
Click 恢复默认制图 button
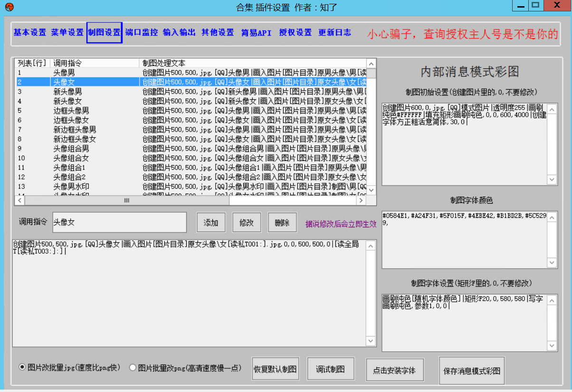pos(276,369)
